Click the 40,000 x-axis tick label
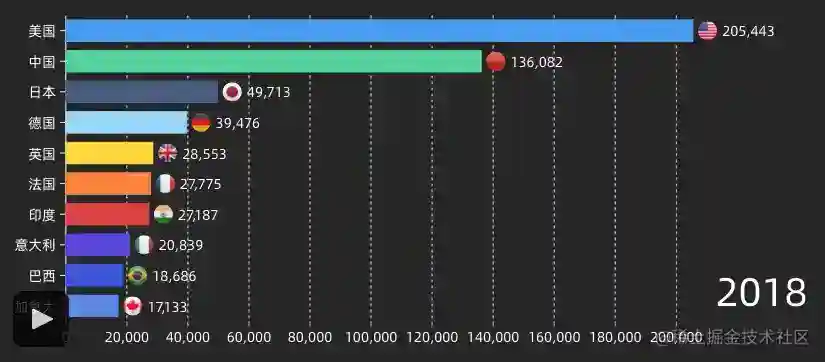This screenshot has height=362, width=825. [188, 337]
